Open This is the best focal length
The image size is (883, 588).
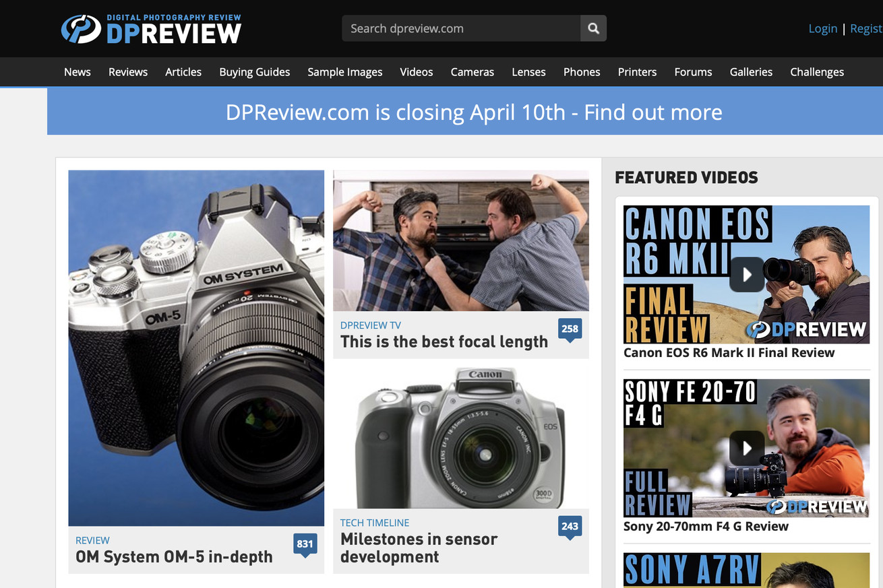[444, 341]
